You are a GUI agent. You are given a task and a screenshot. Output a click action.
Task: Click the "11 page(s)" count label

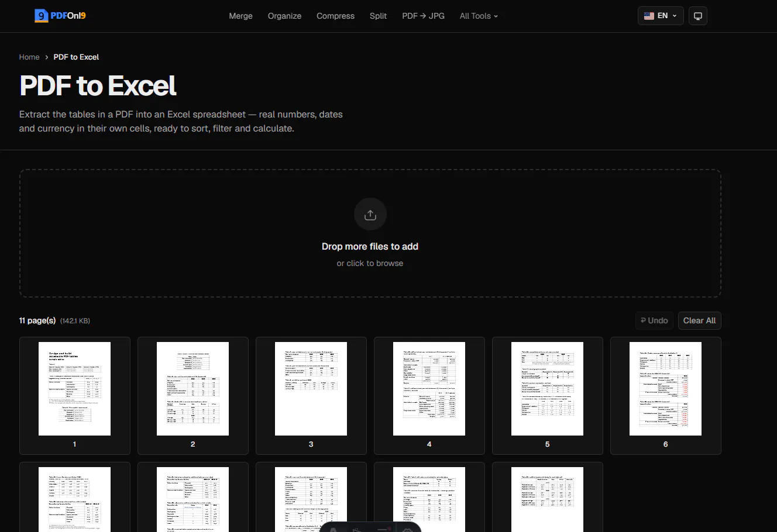coord(37,320)
